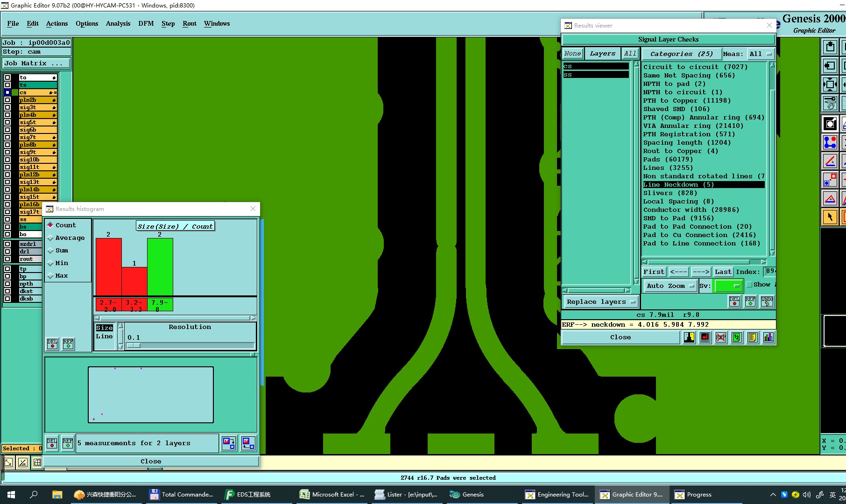Click histogram-to-selection arrow down icon
Viewport: 846px width, 504px height.
[229, 443]
